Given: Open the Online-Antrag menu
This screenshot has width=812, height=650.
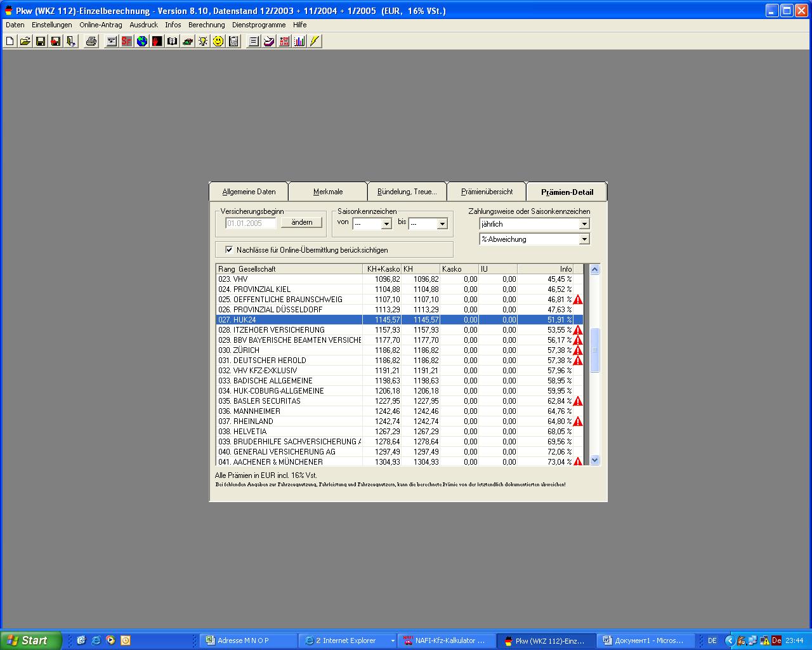Looking at the screenshot, I should 101,25.
